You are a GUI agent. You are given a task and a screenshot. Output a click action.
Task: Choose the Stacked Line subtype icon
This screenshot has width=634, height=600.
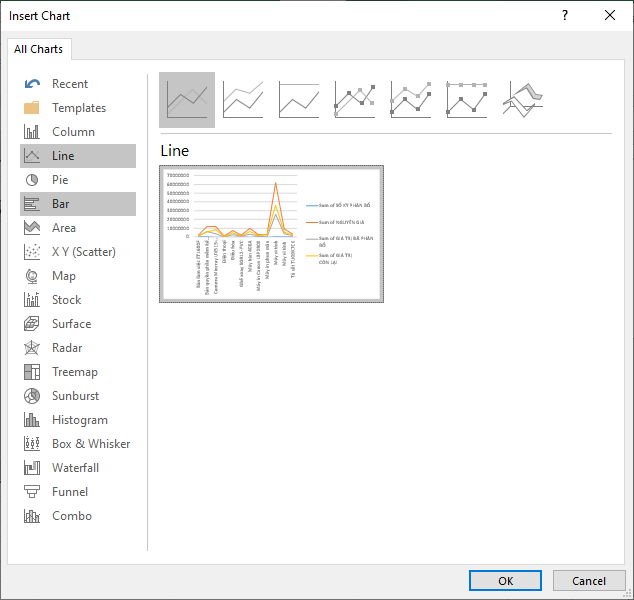coord(243,100)
